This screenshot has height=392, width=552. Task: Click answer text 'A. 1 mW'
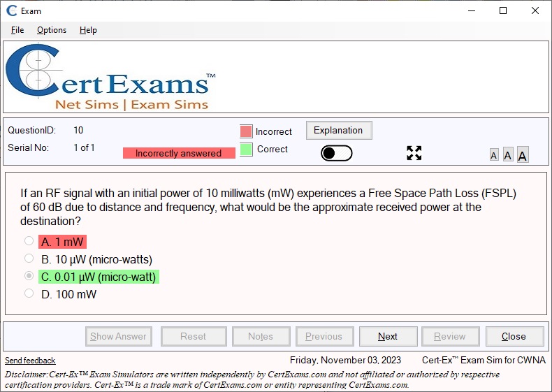click(x=62, y=242)
